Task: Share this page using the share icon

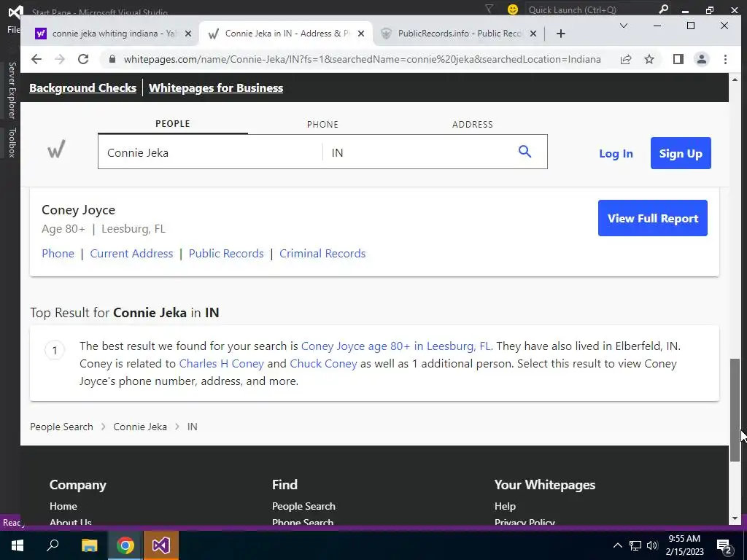Action: (x=625, y=59)
